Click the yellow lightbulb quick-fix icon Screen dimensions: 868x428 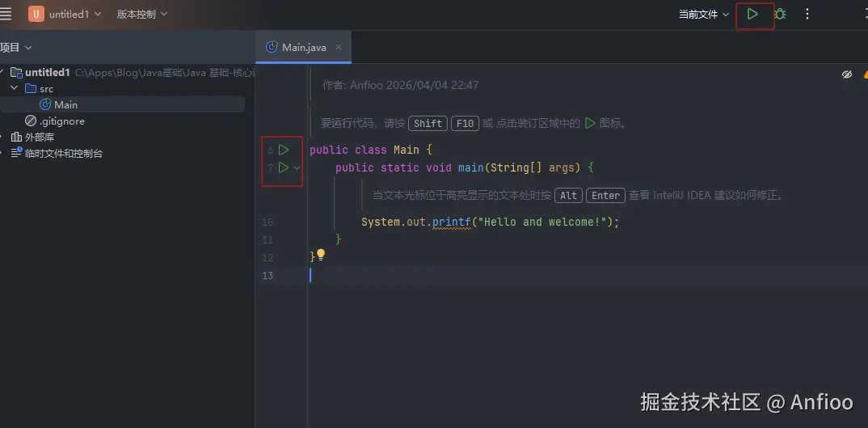(x=320, y=255)
